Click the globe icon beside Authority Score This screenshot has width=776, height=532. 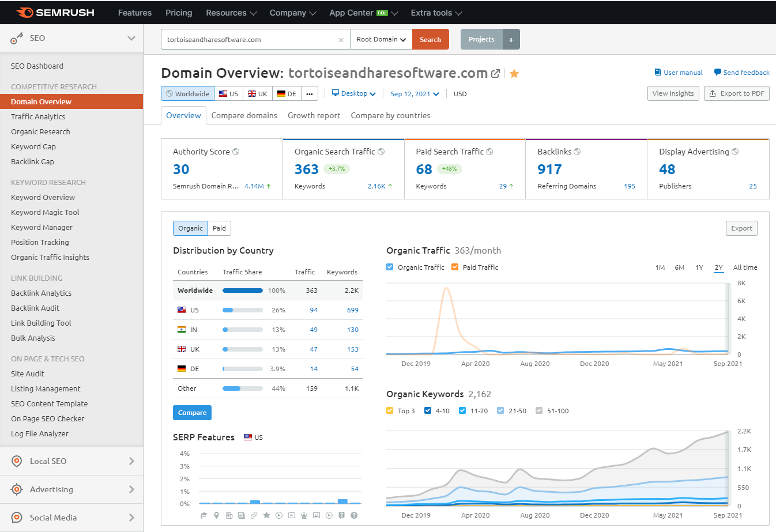pyautogui.click(x=236, y=152)
